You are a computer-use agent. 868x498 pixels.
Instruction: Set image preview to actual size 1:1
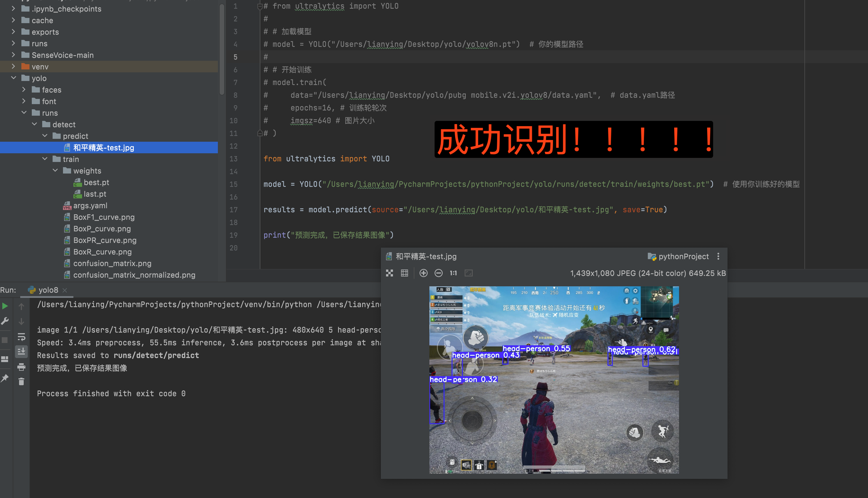coord(453,273)
